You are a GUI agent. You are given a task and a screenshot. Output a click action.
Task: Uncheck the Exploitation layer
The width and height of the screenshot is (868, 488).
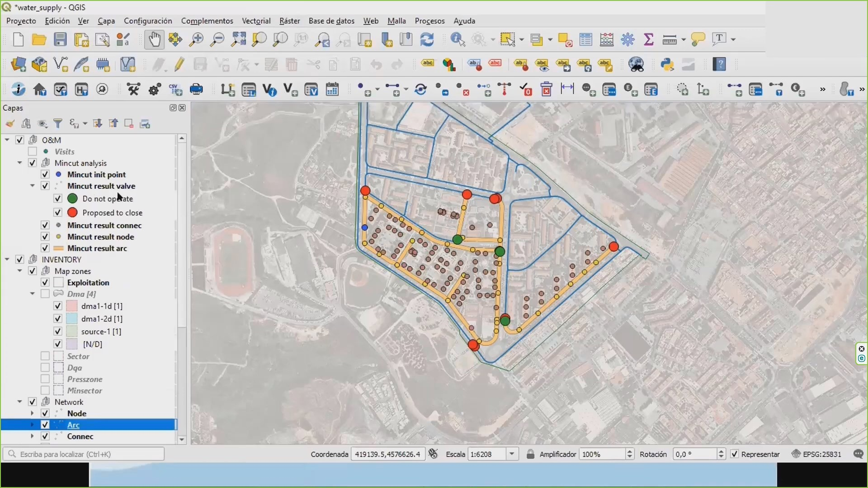(x=45, y=282)
